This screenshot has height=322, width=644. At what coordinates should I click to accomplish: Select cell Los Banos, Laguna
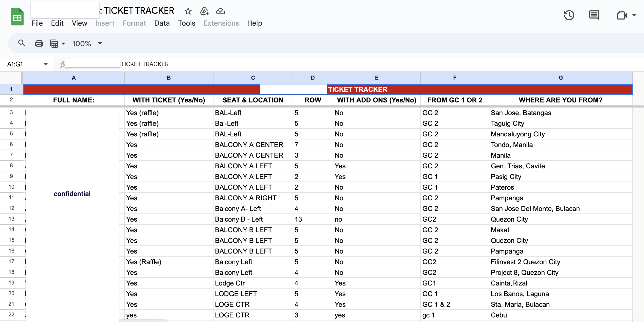click(561, 294)
